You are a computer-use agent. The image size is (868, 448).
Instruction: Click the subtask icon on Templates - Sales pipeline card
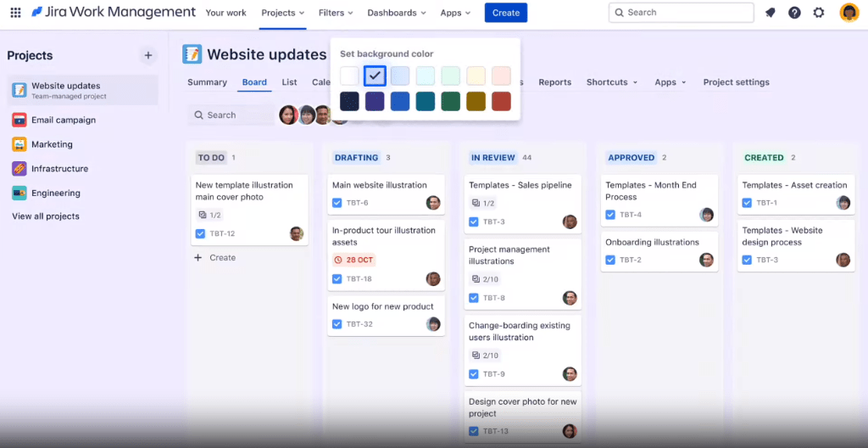click(x=476, y=204)
